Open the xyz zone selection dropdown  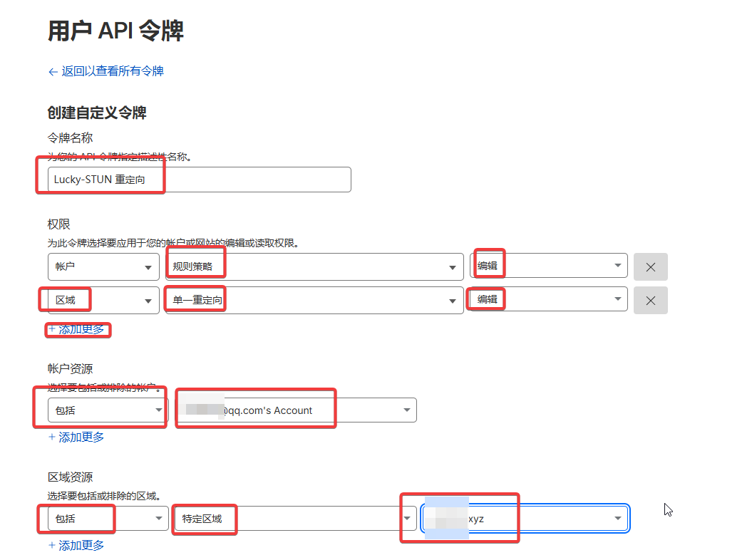(525, 519)
